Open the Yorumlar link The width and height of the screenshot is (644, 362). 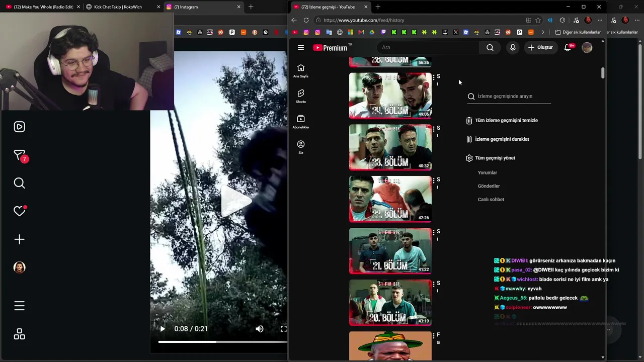click(488, 173)
